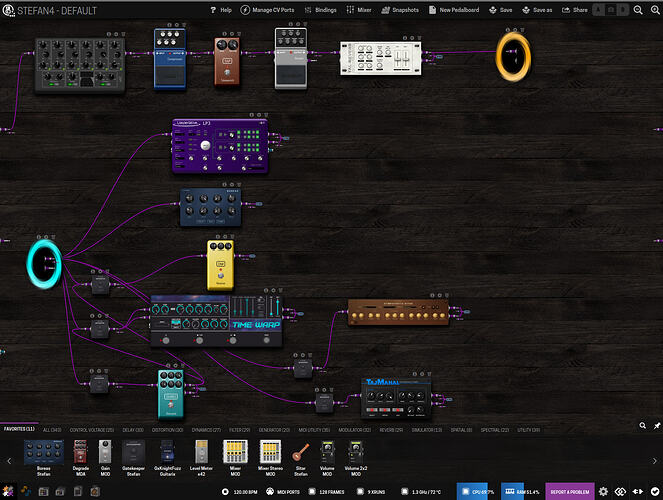
Task: Switch to the MIDI Utility plugin tab
Action: [x=314, y=429]
